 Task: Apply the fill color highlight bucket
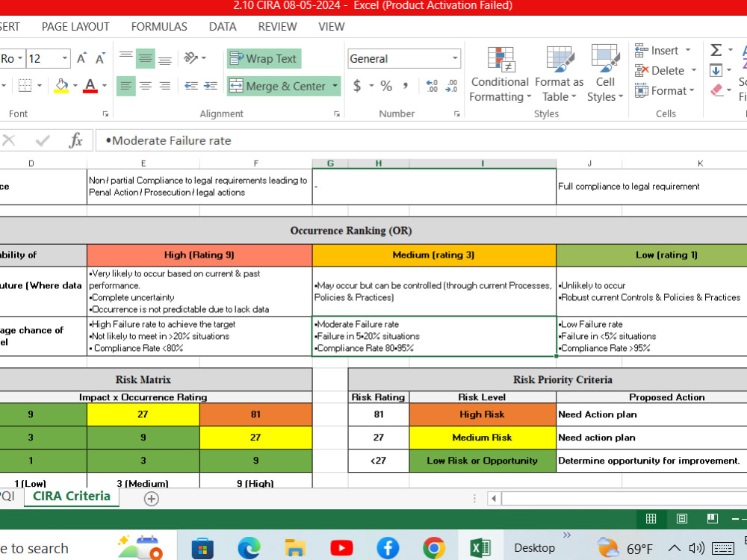click(x=61, y=86)
